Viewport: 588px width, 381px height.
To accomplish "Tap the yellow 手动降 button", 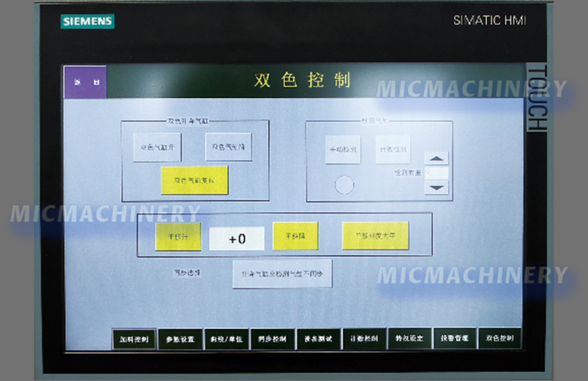I will pos(295,236).
